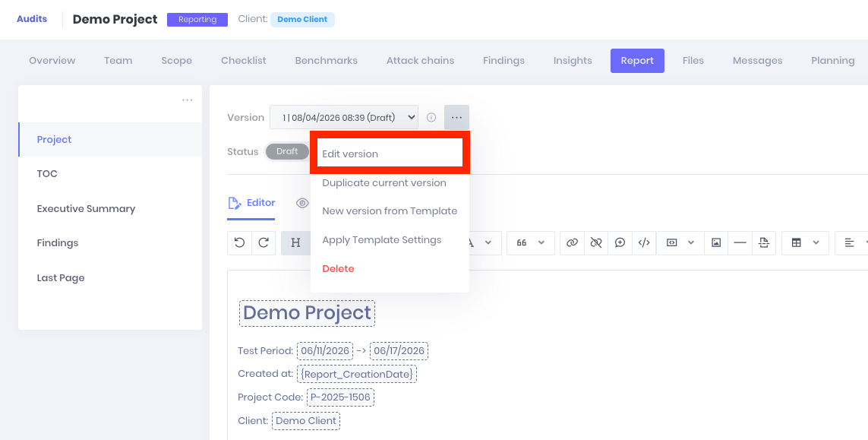Go to the Findings top tab

click(503, 61)
